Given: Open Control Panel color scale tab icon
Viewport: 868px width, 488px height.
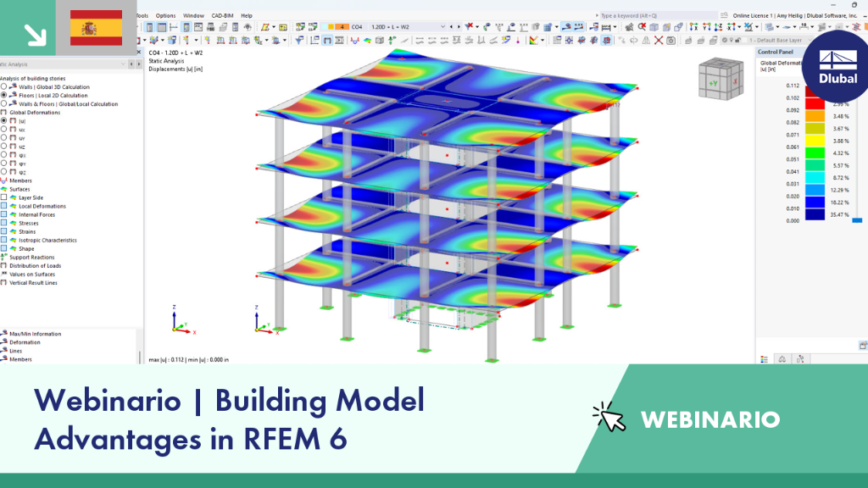Looking at the screenshot, I should (764, 359).
